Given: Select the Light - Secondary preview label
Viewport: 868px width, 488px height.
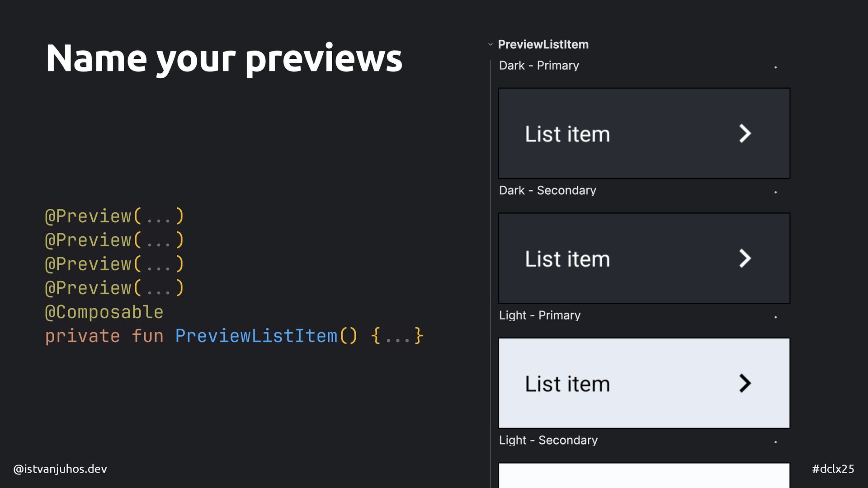Looking at the screenshot, I should pos(548,440).
